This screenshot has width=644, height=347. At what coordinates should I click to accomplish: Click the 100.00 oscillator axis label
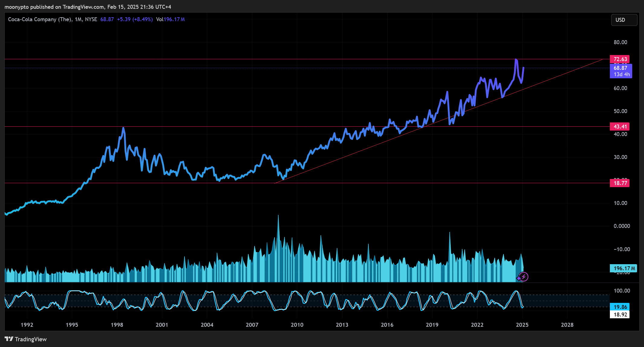click(622, 290)
